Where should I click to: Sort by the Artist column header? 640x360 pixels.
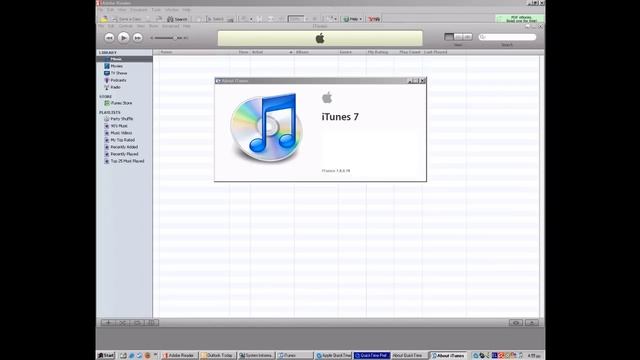[x=272, y=52]
